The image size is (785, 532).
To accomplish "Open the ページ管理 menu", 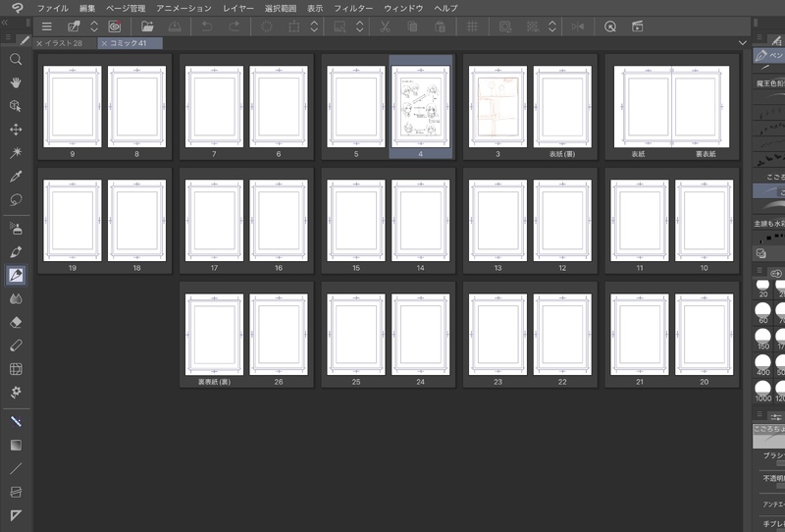I will tap(126, 8).
